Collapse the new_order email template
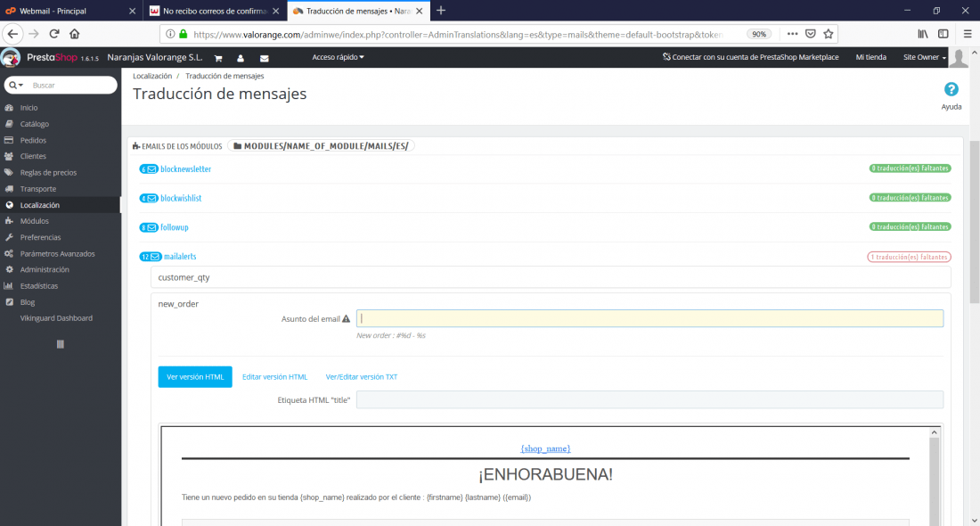 pos(178,304)
